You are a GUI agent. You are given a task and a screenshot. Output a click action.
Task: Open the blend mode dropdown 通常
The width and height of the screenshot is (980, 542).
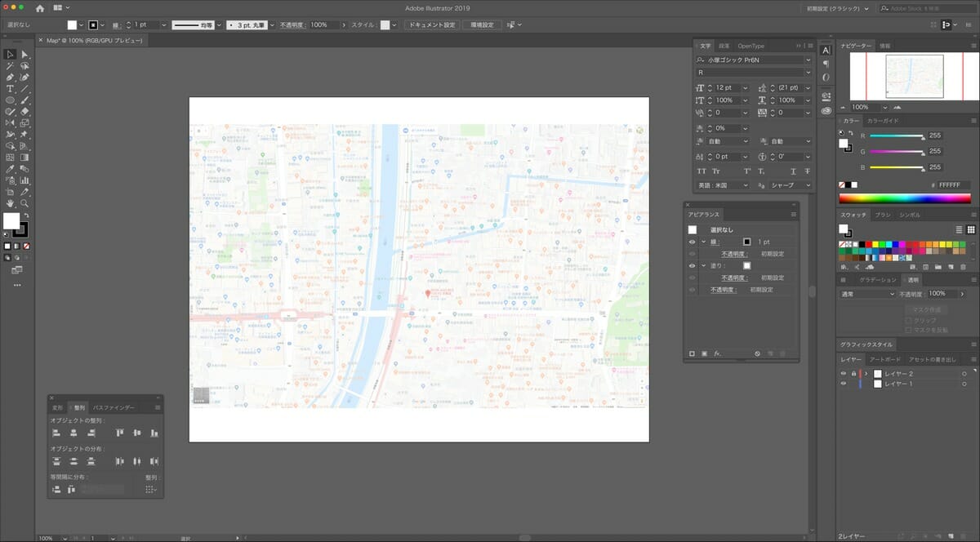pos(867,294)
